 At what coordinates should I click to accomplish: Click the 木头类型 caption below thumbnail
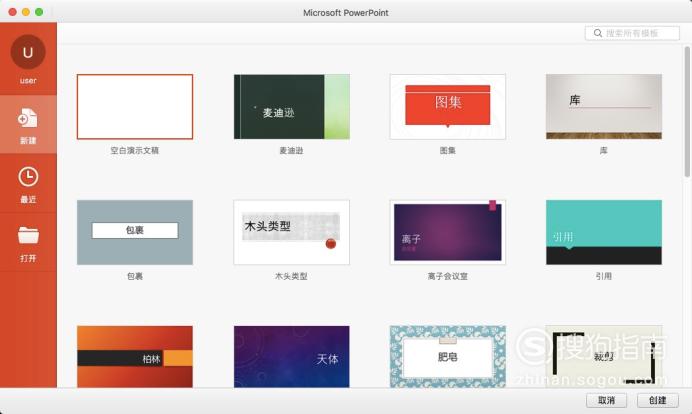(x=291, y=276)
